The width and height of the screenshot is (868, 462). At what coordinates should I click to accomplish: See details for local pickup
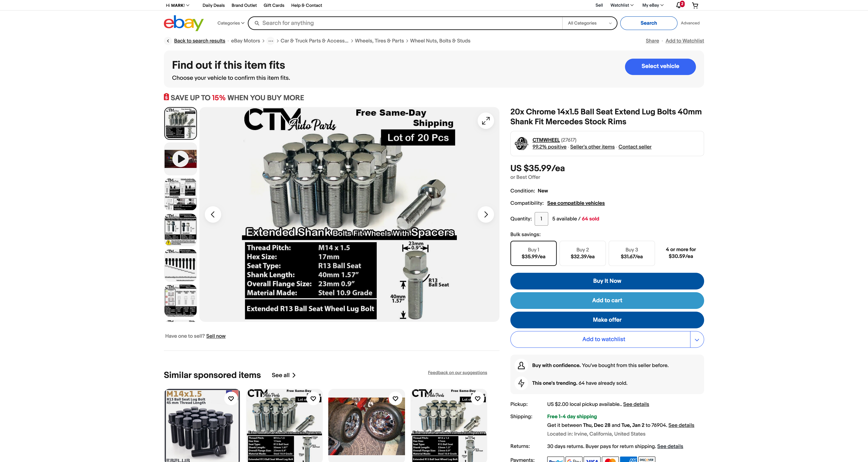click(636, 404)
